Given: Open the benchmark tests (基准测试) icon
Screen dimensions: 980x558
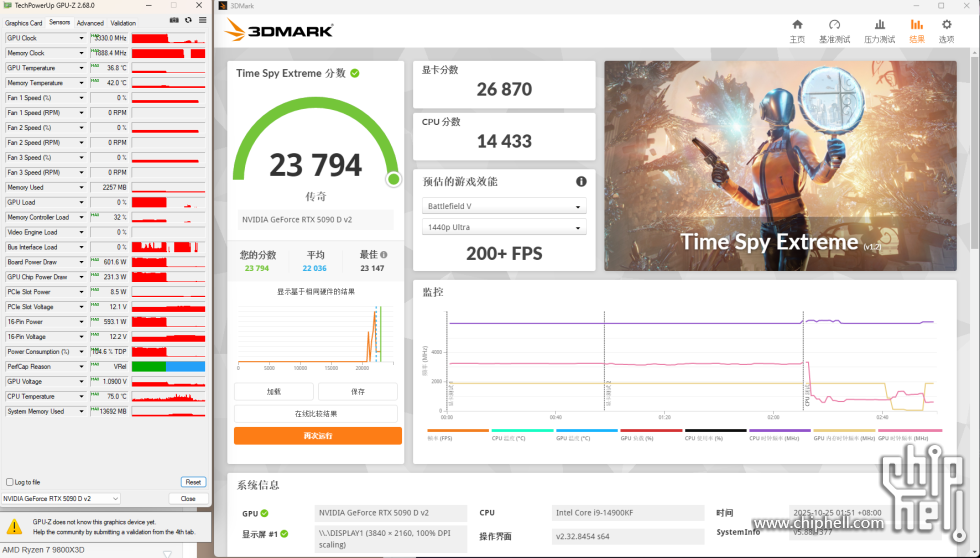Looking at the screenshot, I should pos(834,30).
